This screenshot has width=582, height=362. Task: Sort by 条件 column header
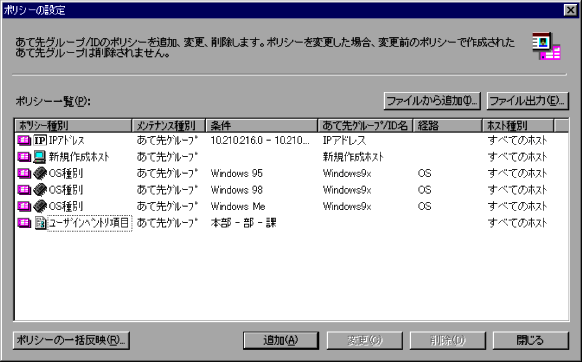(x=262, y=126)
